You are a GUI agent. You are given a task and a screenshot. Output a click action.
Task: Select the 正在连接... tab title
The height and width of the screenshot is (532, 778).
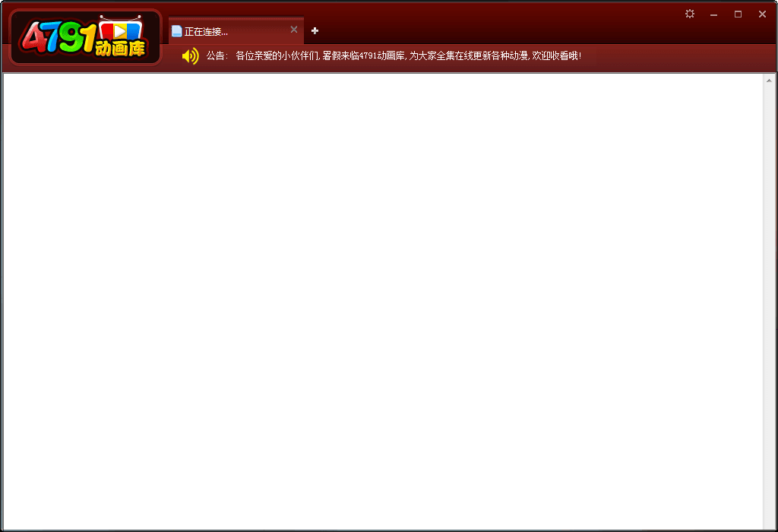coord(207,31)
